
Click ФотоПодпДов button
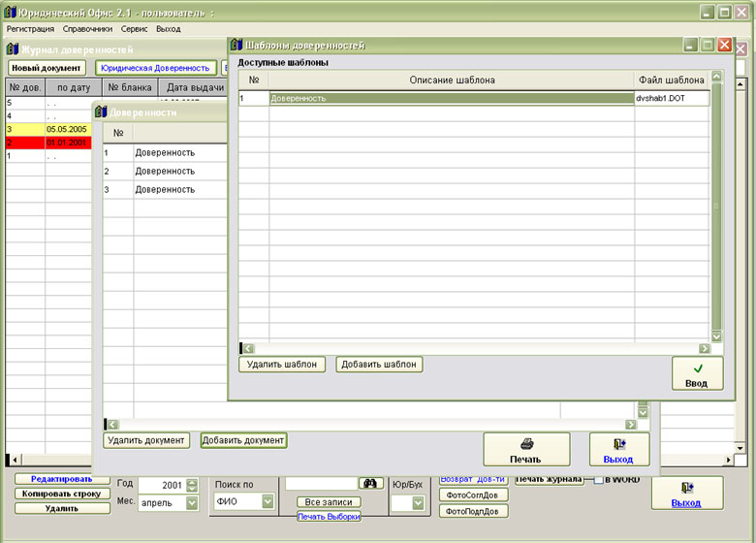coord(472,512)
